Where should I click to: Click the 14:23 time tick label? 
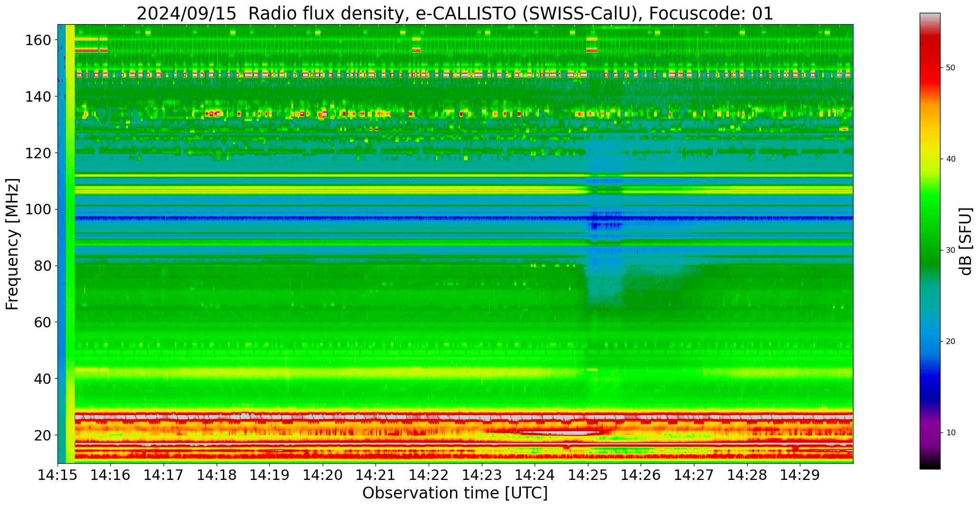point(482,475)
